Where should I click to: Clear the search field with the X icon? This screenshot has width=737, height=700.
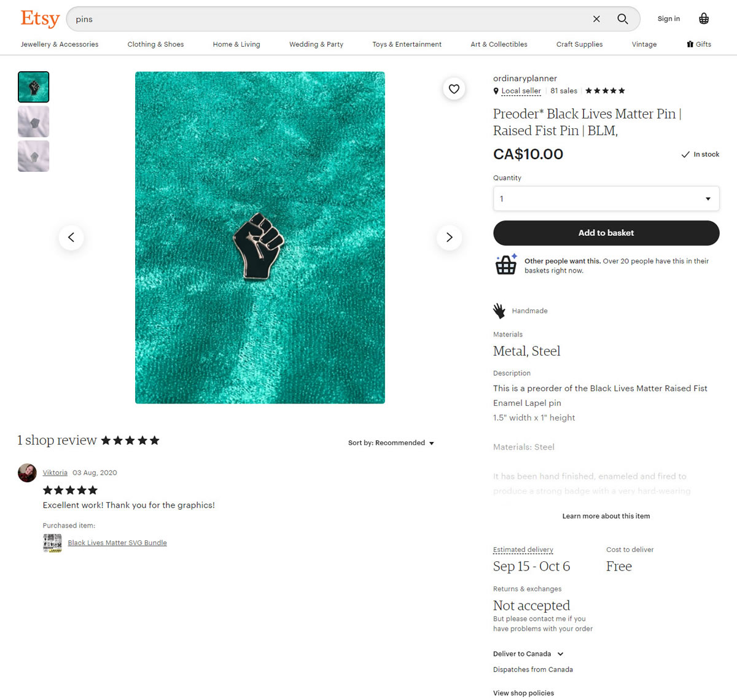pyautogui.click(x=596, y=19)
